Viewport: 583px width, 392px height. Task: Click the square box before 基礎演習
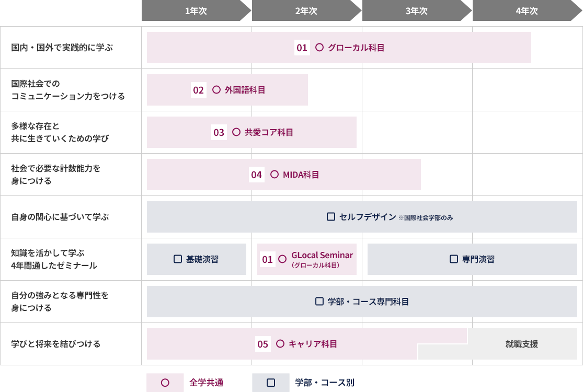[x=177, y=259]
